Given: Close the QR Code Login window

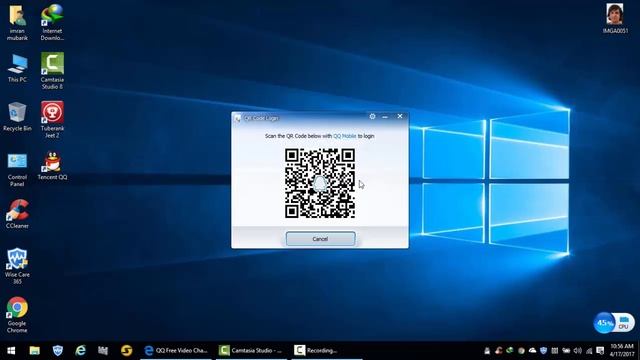Looking at the screenshot, I should [400, 116].
